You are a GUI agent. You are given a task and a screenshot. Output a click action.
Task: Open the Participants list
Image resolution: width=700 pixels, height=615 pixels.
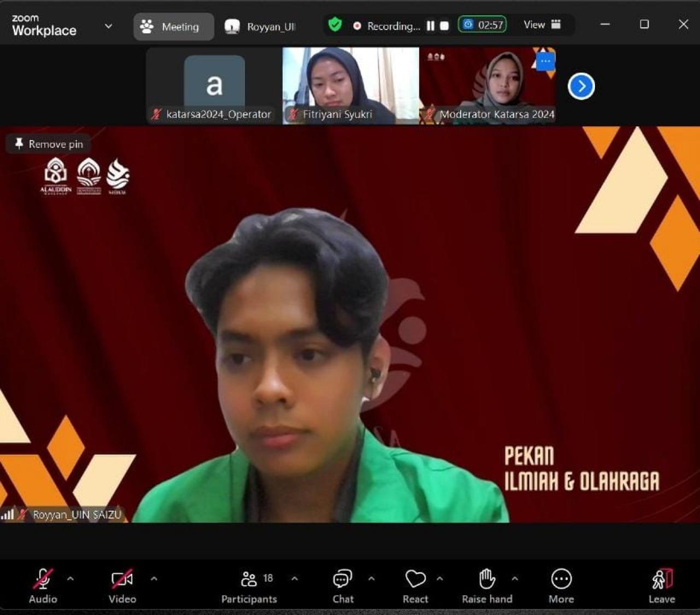(x=249, y=585)
